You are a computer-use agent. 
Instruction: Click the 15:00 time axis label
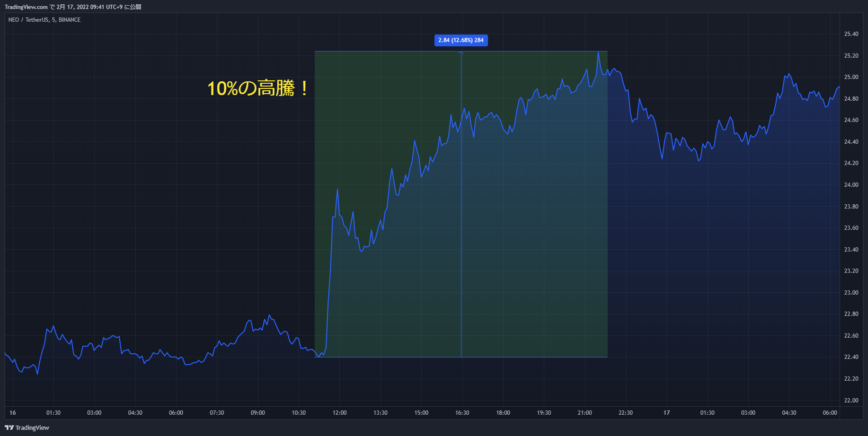click(421, 413)
